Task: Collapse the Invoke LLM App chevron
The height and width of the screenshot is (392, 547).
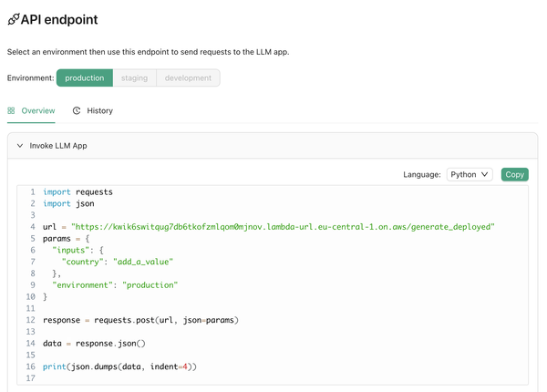Action: 20,146
